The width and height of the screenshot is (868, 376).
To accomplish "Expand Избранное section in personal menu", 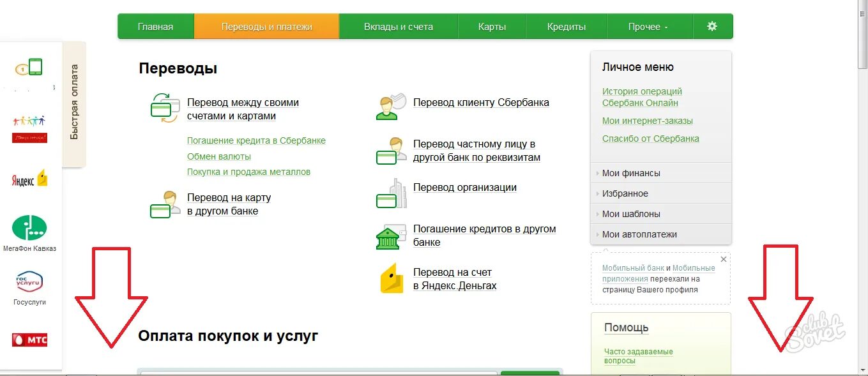I will pyautogui.click(x=661, y=193).
